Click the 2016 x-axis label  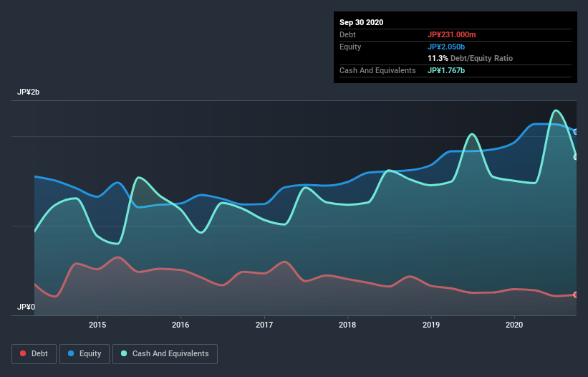[x=180, y=325]
